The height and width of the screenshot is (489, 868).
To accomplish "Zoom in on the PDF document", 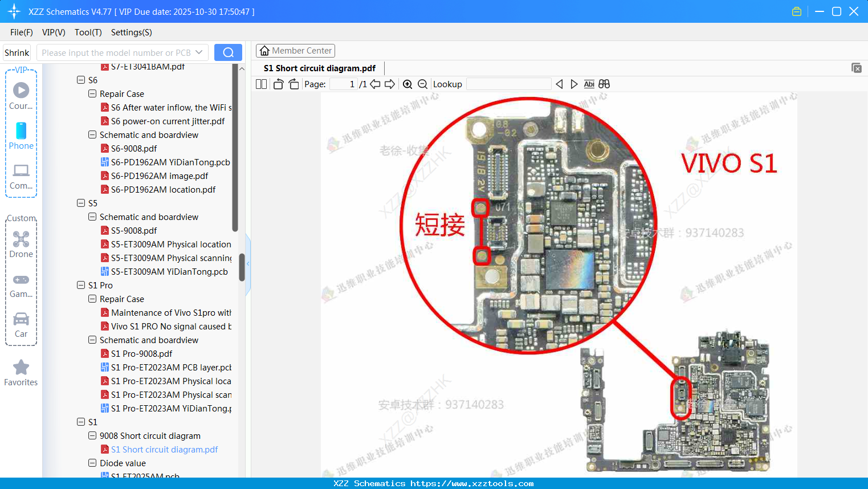I will pos(407,84).
